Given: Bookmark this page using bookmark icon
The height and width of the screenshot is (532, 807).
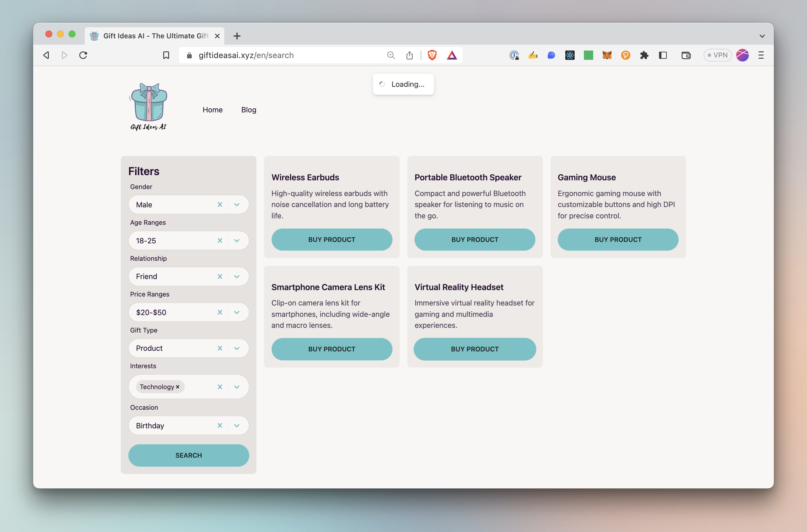Looking at the screenshot, I should pyautogui.click(x=166, y=55).
